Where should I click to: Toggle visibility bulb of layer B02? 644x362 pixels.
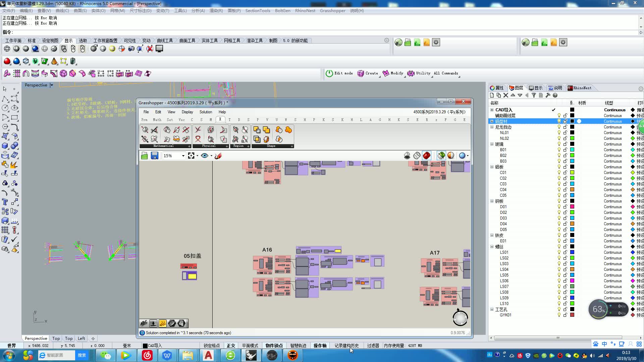point(559,156)
